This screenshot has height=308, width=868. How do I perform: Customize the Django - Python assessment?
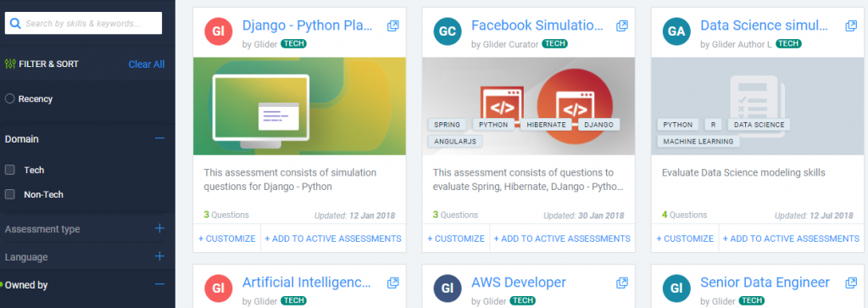pyautogui.click(x=227, y=238)
